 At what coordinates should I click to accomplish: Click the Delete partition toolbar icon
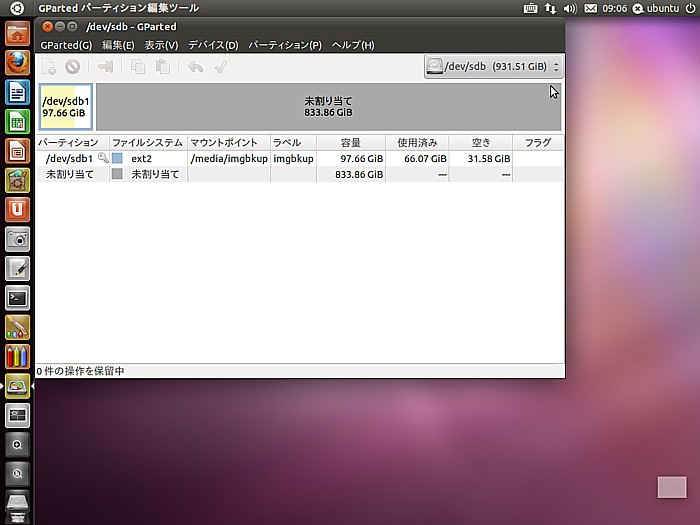click(x=72, y=67)
